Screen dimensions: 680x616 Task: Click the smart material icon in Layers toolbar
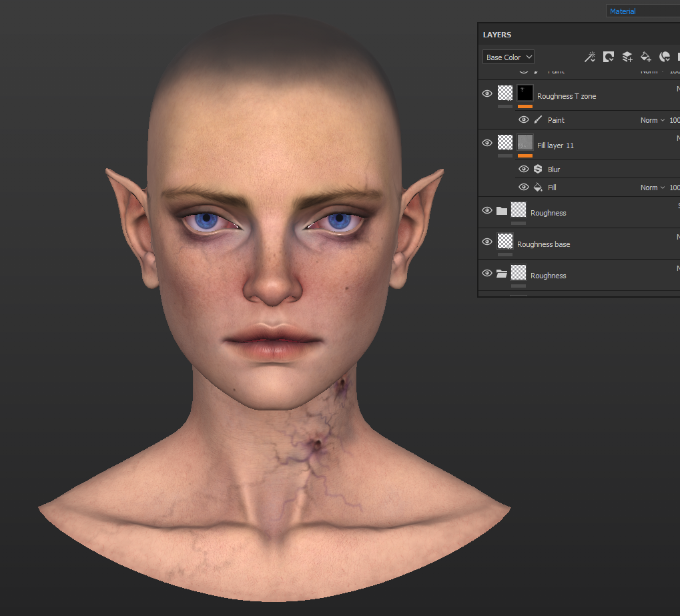point(665,57)
